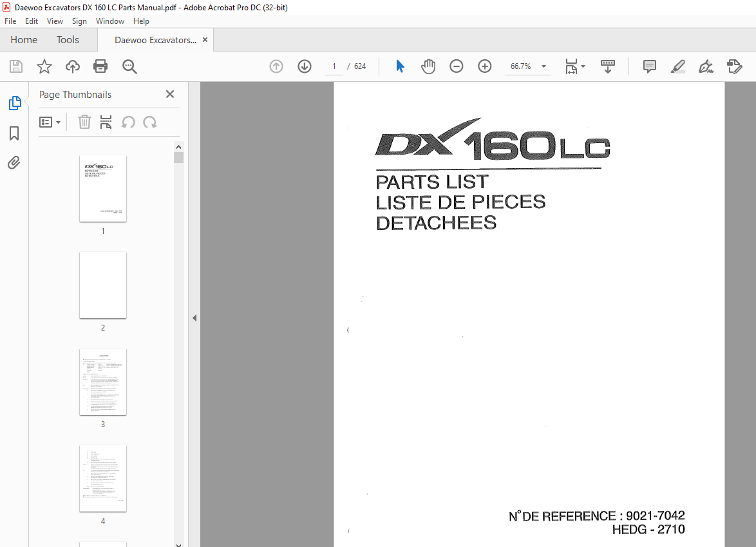This screenshot has height=547, width=756.
Task: Open the Edit menu
Action: click(32, 21)
